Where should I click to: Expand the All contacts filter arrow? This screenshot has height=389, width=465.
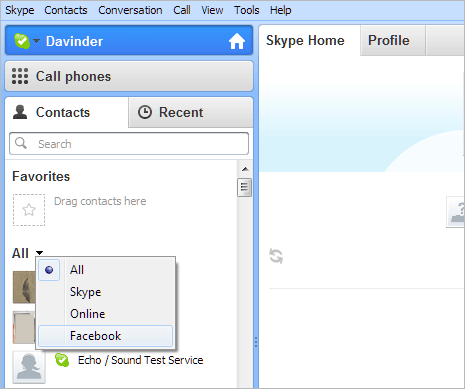39,253
